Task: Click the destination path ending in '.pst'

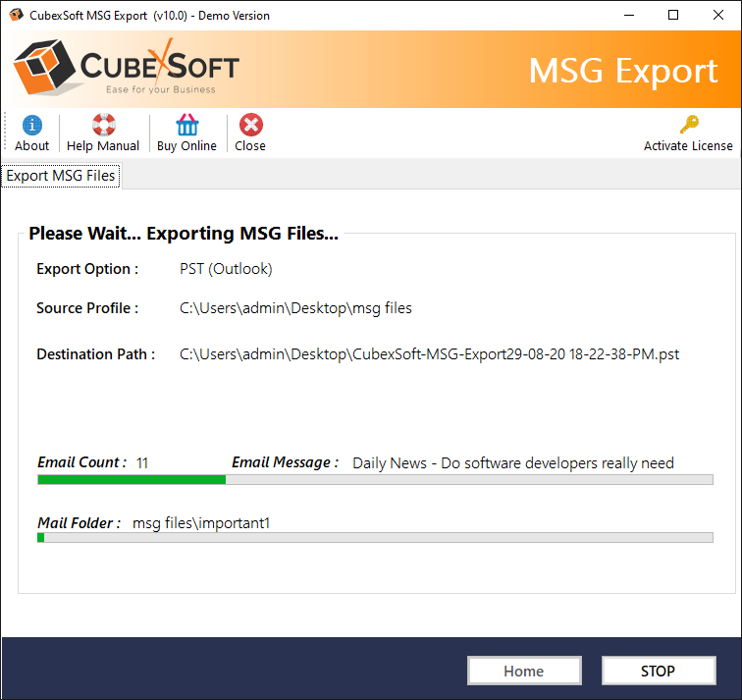Action: coord(429,354)
